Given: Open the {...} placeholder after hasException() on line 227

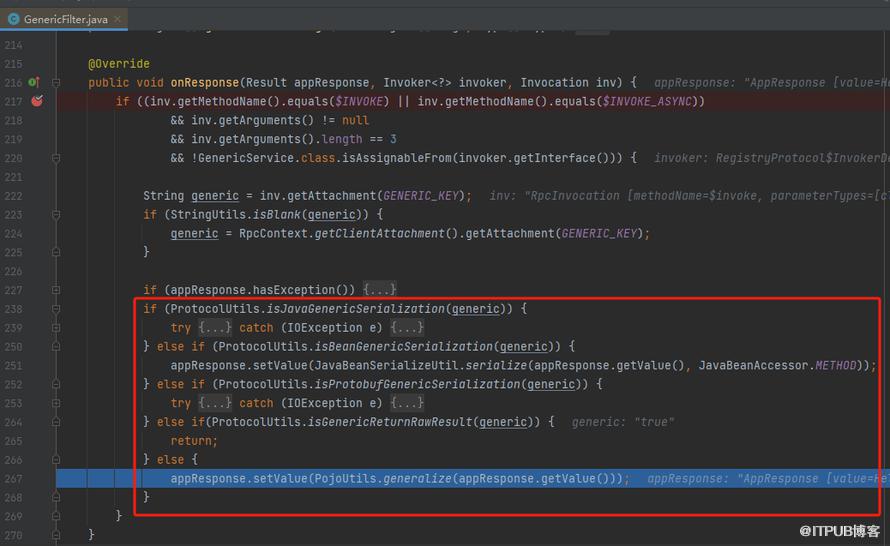Looking at the screenshot, I should pos(380,290).
